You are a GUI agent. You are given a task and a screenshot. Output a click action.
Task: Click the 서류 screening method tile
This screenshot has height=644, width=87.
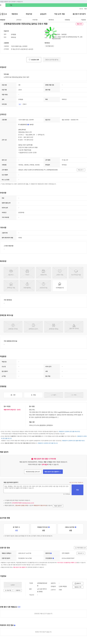point(13,395)
